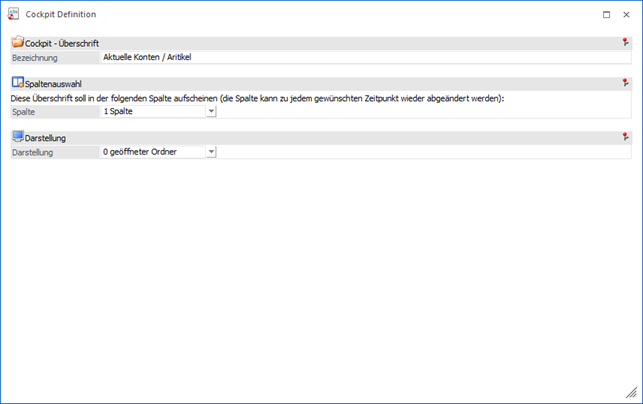Select the '1 Spalte' combo box value
Screen dimensions: 643x404
(152, 112)
